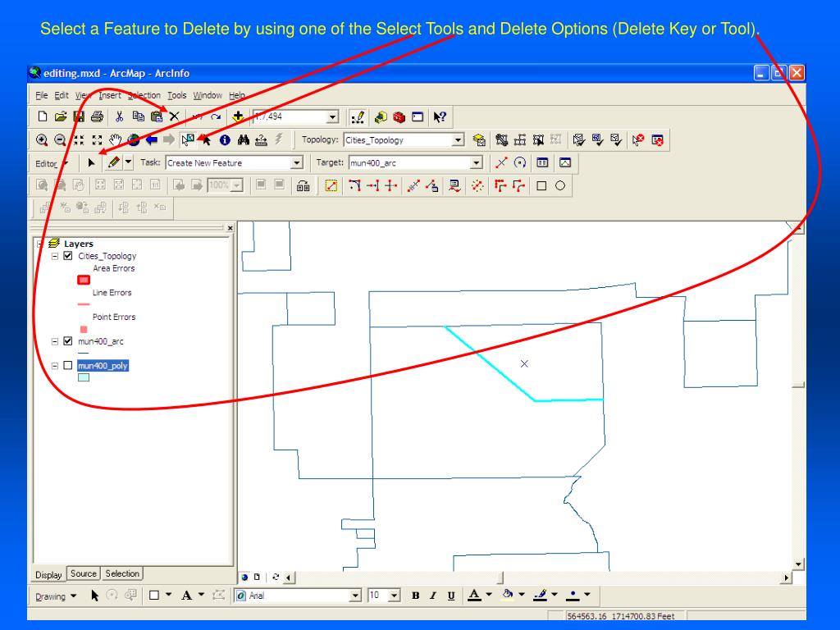The width and height of the screenshot is (840, 630).
Task: Open the Topology dropdown
Action: click(458, 139)
